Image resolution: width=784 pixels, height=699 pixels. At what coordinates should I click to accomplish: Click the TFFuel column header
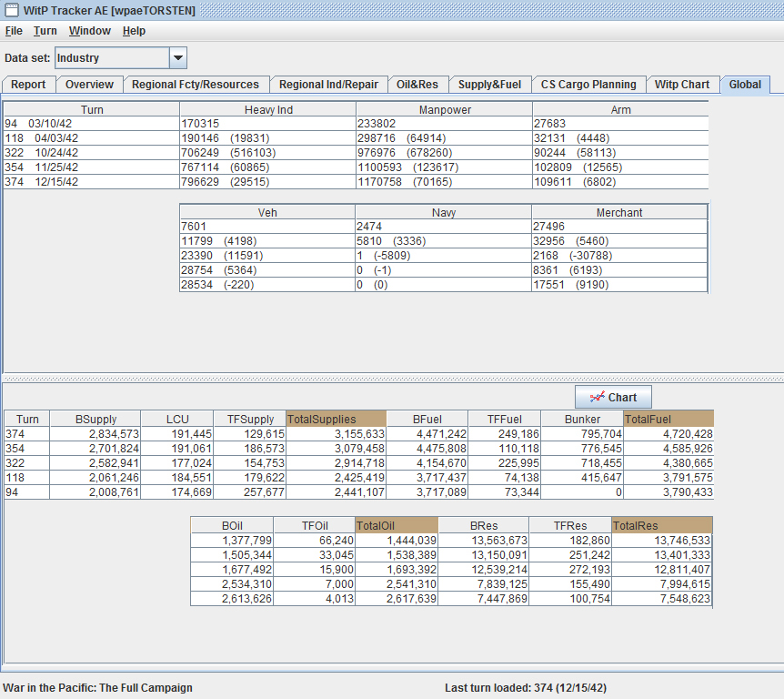tap(505, 420)
